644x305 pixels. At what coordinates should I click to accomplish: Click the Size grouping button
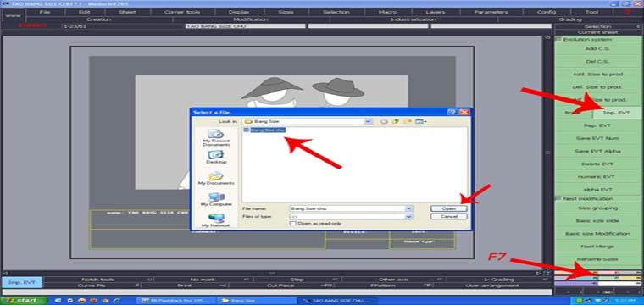click(597, 208)
